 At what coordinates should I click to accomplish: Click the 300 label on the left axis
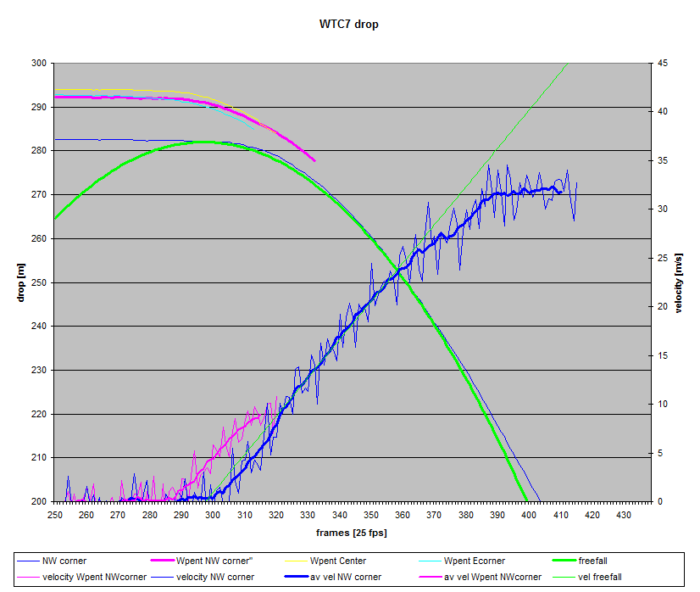click(x=38, y=64)
